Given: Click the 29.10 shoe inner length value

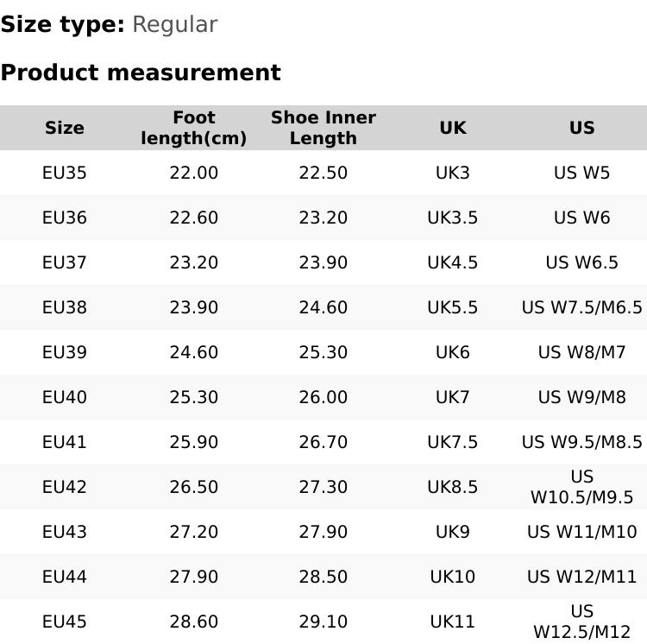Looking at the screenshot, I should pyautogui.click(x=323, y=622).
